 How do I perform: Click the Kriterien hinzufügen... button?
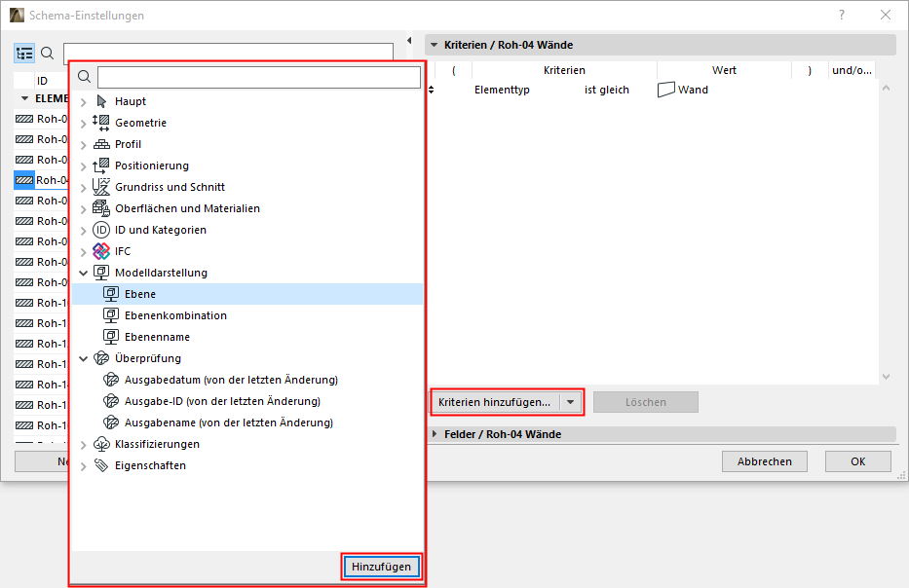click(x=495, y=402)
